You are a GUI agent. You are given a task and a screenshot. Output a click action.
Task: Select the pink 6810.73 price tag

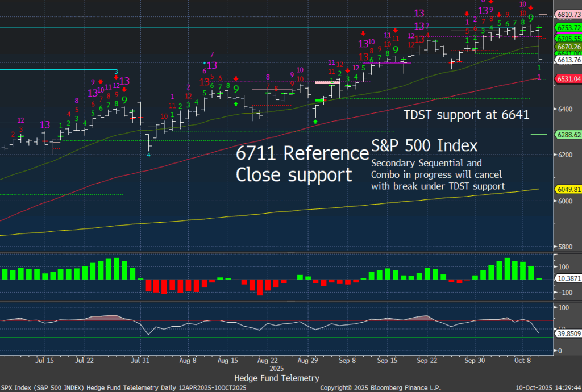(569, 14)
